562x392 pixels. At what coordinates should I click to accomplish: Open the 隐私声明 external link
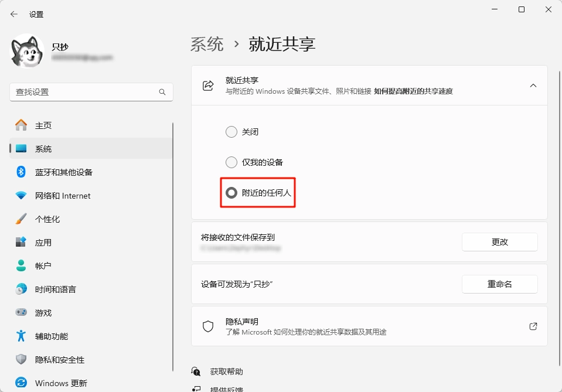(533, 326)
